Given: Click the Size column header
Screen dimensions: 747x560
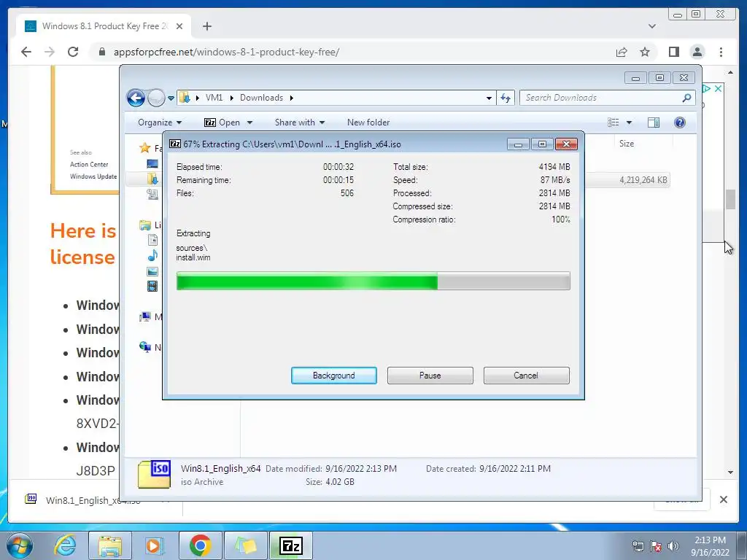Looking at the screenshot, I should (x=627, y=144).
